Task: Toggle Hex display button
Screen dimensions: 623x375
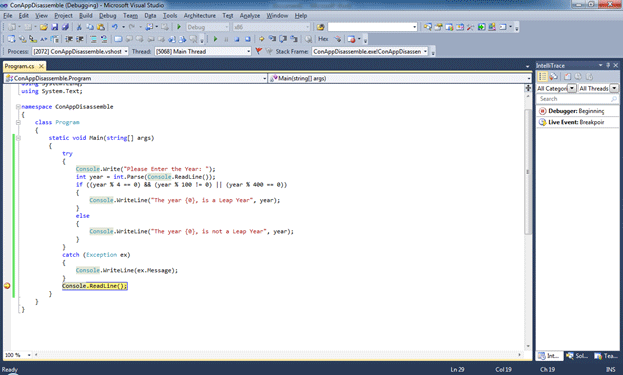Action: pos(323,39)
